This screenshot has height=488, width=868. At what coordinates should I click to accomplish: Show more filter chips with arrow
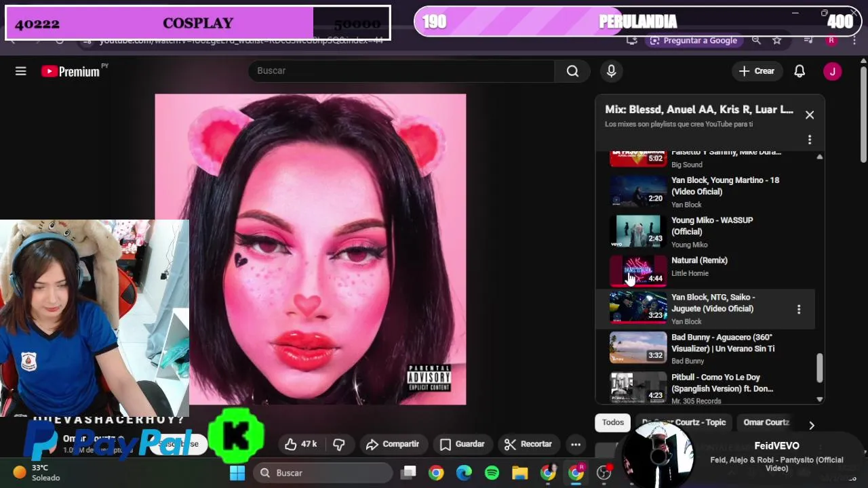(x=812, y=425)
